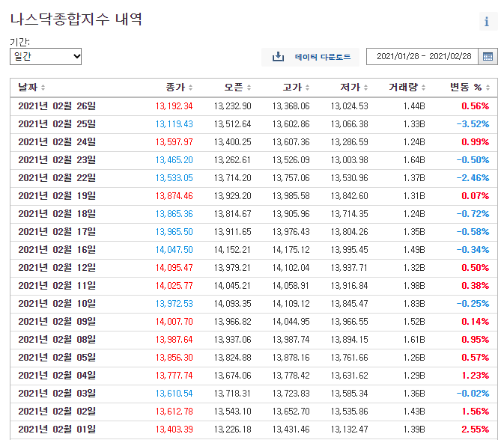Select the 2.55% change value

coord(475,430)
